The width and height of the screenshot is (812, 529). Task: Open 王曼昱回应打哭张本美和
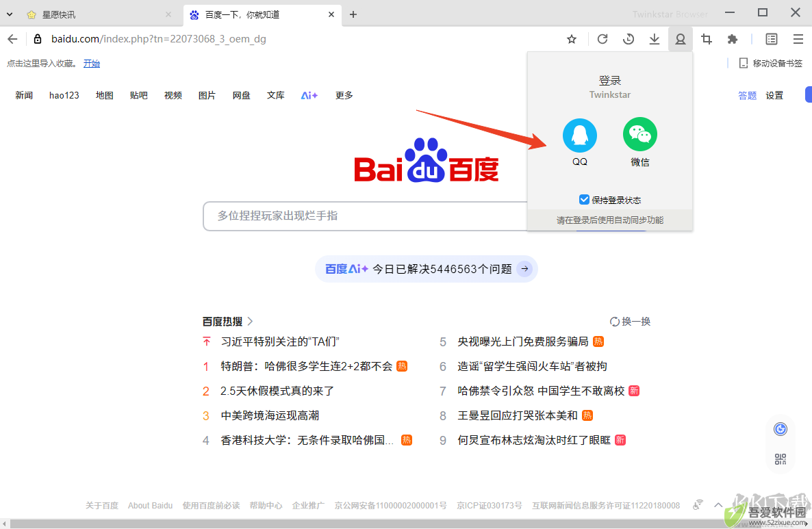click(x=518, y=415)
